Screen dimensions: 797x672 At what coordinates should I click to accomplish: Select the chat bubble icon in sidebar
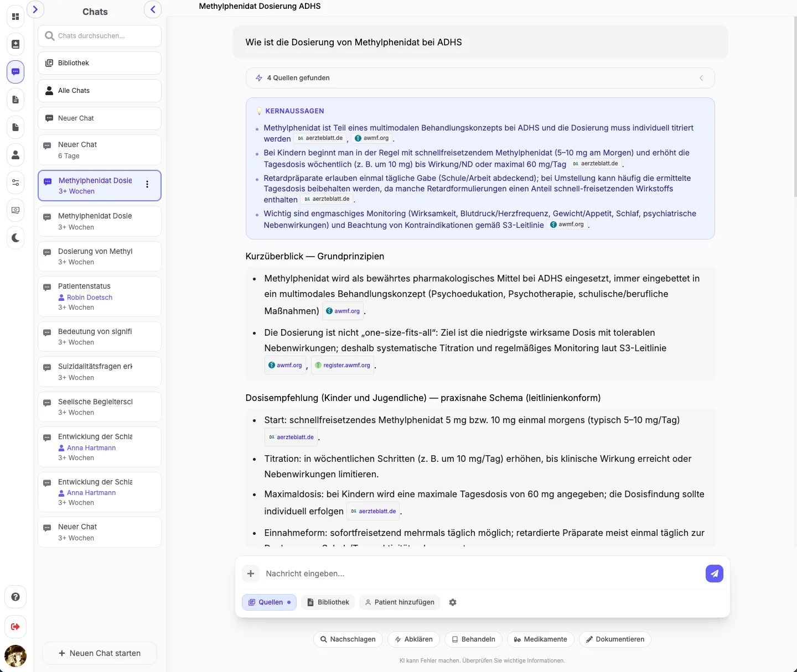point(15,72)
